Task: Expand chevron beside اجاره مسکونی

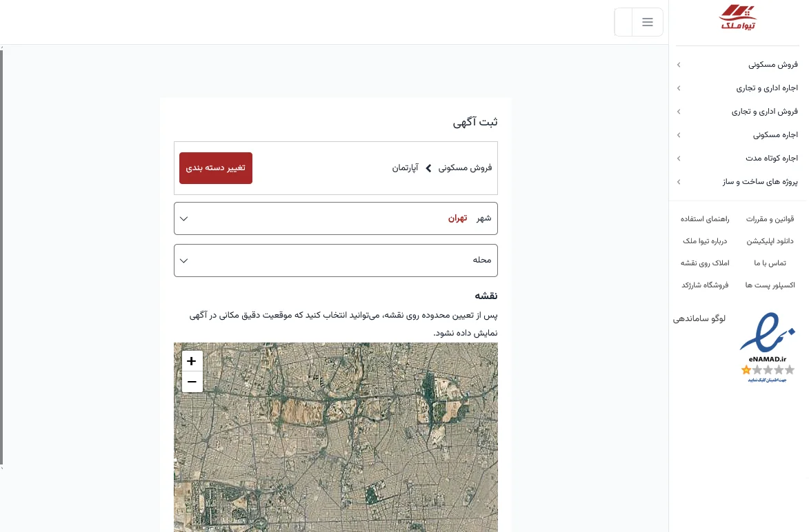Action: pyautogui.click(x=679, y=135)
